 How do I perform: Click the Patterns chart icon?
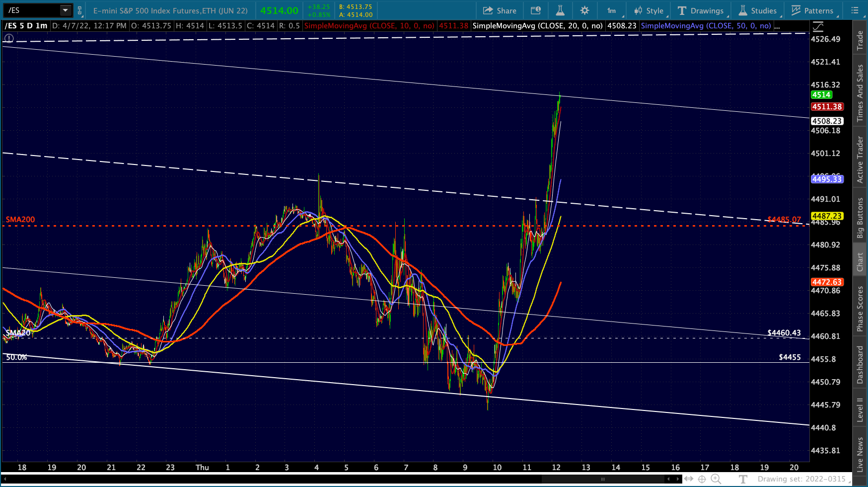(x=796, y=10)
